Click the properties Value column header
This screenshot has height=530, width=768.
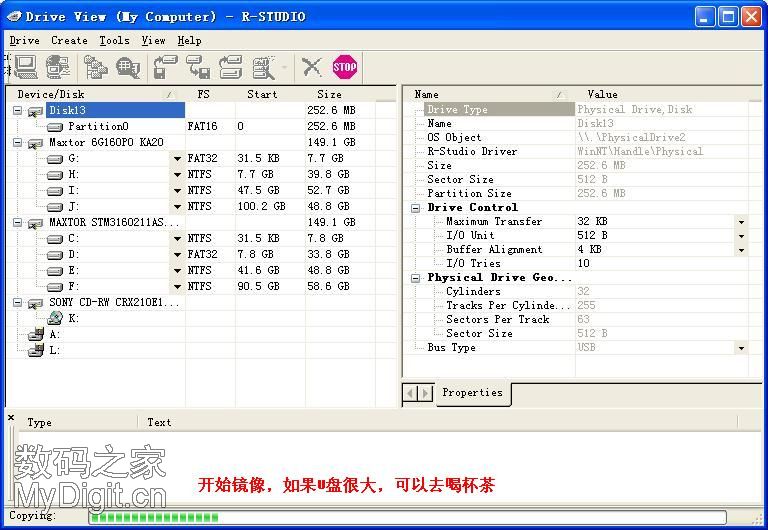pos(661,94)
